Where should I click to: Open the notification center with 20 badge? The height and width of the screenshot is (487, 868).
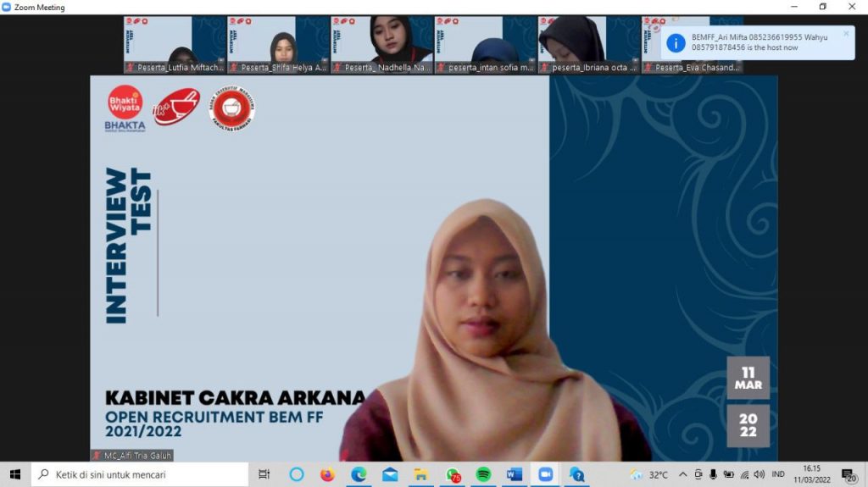(x=848, y=474)
